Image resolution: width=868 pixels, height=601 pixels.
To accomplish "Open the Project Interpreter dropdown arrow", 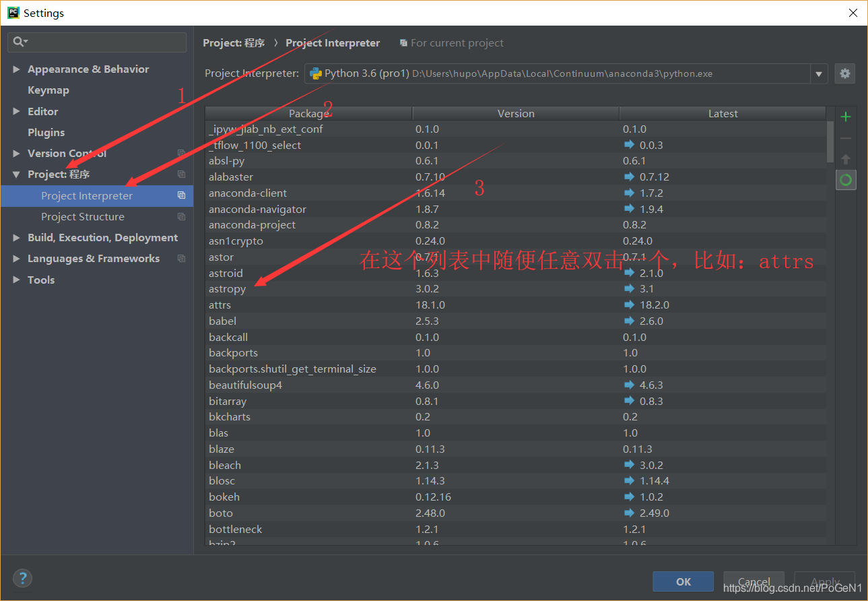I will [819, 73].
